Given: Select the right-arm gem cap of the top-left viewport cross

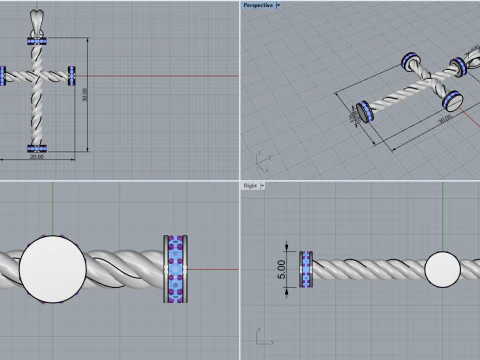Looking at the screenshot, I should [x=72, y=76].
